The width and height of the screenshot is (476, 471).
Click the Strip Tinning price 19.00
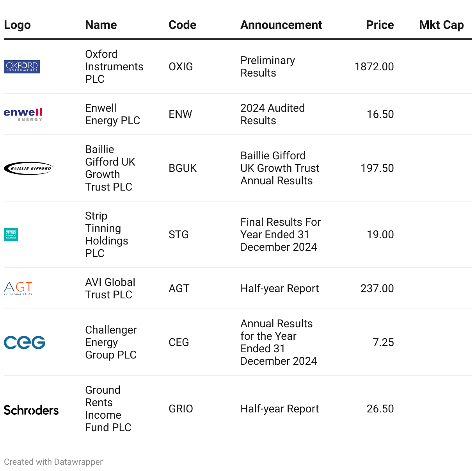coord(380,235)
